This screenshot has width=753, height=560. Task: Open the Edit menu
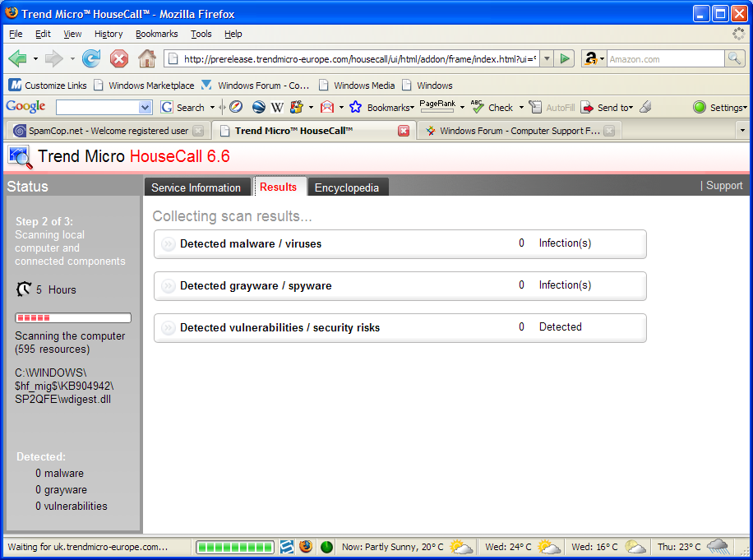point(43,34)
